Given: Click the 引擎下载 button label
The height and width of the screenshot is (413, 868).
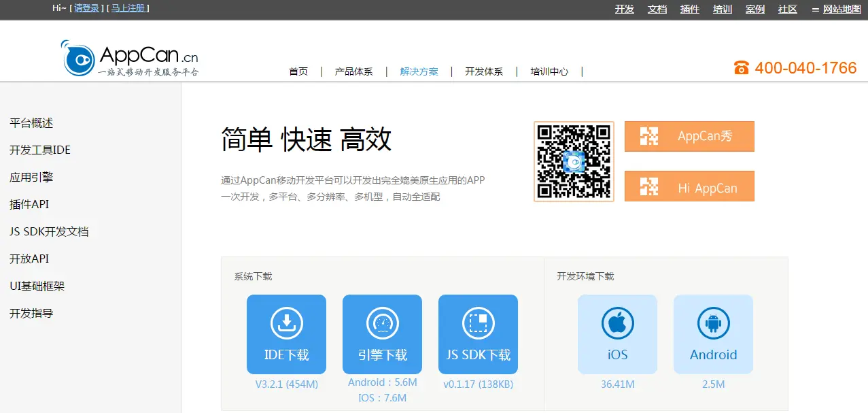Looking at the screenshot, I should [383, 355].
